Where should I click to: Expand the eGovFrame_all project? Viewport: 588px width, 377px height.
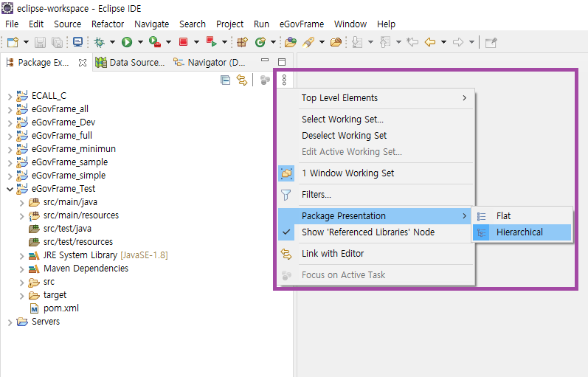tap(10, 110)
